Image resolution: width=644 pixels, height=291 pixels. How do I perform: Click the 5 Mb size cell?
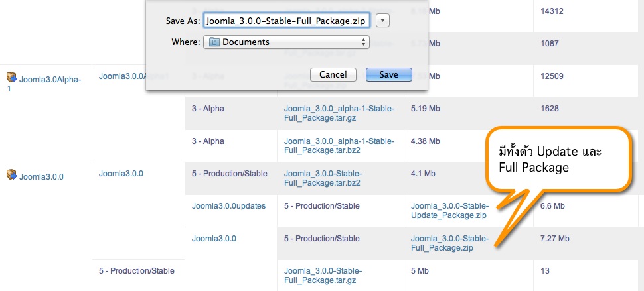click(x=420, y=271)
